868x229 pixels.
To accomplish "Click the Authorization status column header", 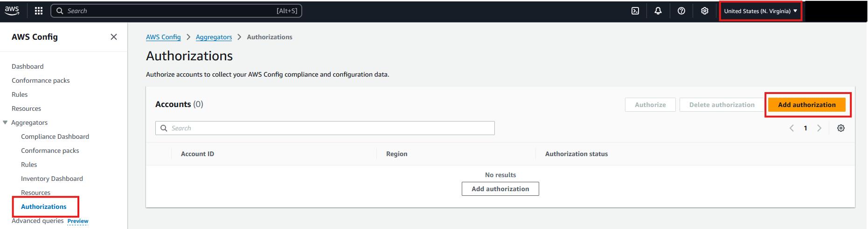I will pos(576,154).
